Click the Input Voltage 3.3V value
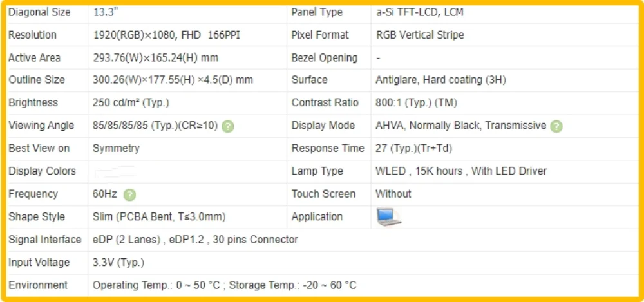This screenshot has height=302, width=644. pos(118,263)
